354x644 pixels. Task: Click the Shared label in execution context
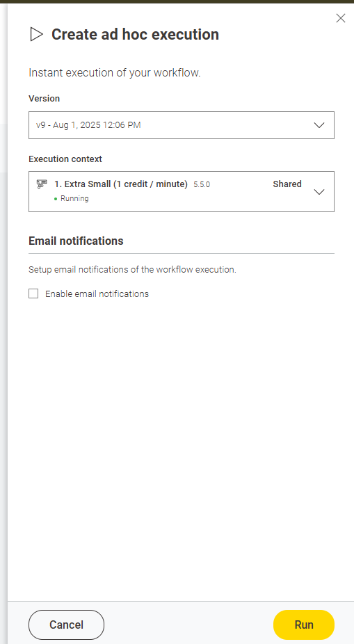click(287, 184)
